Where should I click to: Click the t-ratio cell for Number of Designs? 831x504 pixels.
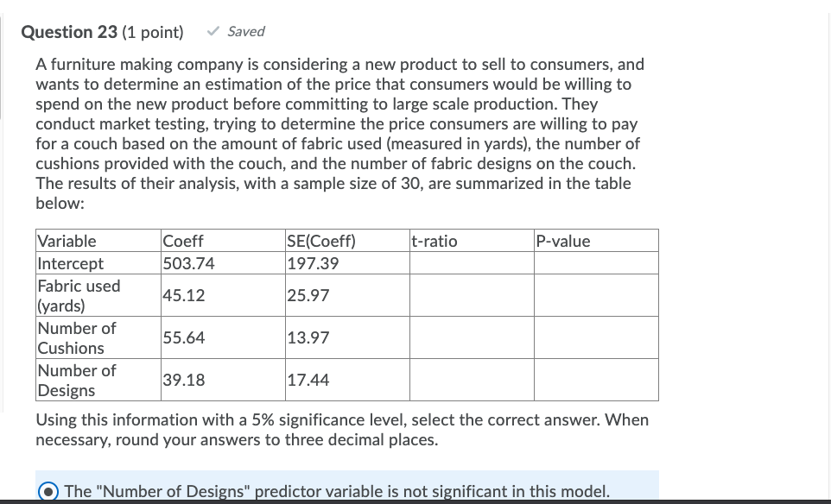pyautogui.click(x=472, y=380)
